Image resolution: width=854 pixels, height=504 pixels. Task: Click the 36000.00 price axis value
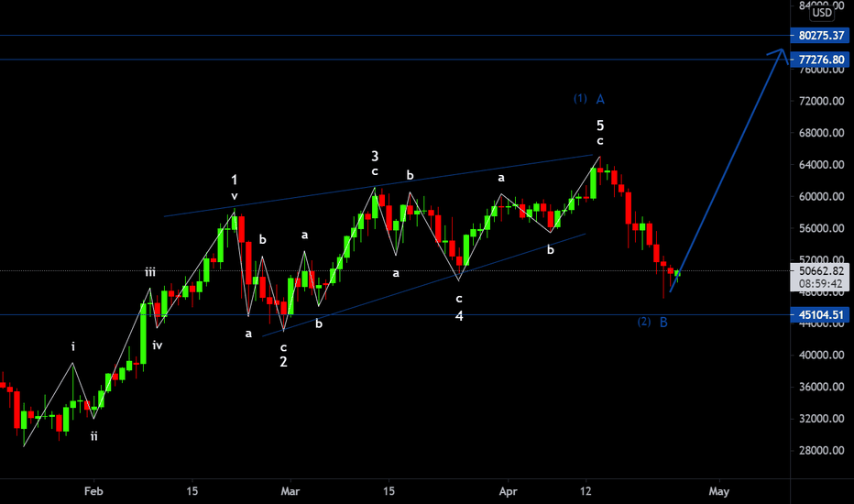click(821, 387)
